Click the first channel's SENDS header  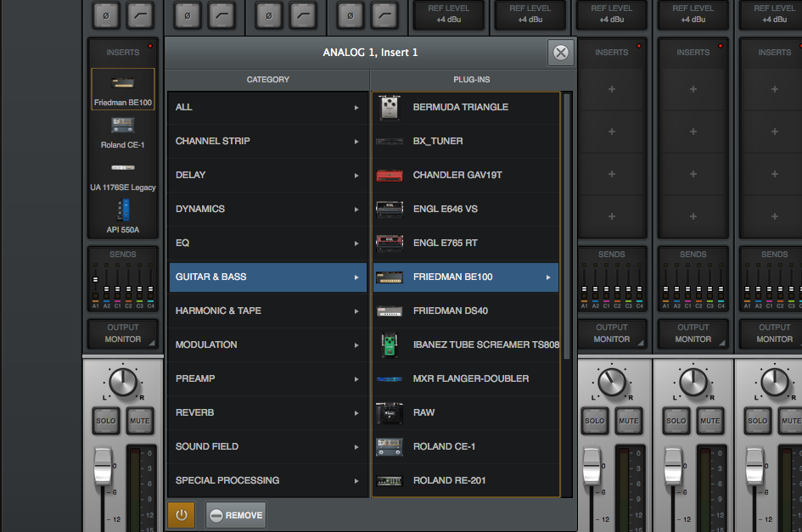tap(123, 255)
